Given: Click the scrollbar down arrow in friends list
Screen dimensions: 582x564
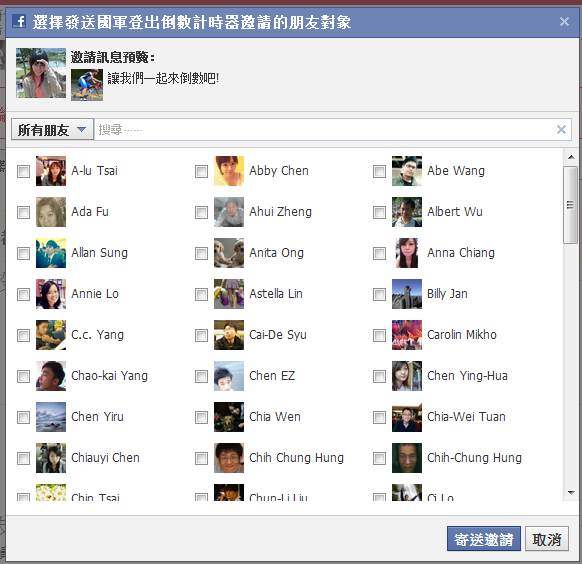Looking at the screenshot, I should click(x=571, y=493).
